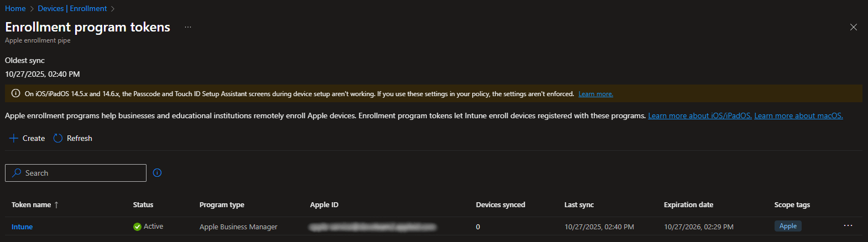The height and width of the screenshot is (242, 868).
Task: Open the Intune token link
Action: pyautogui.click(x=22, y=227)
